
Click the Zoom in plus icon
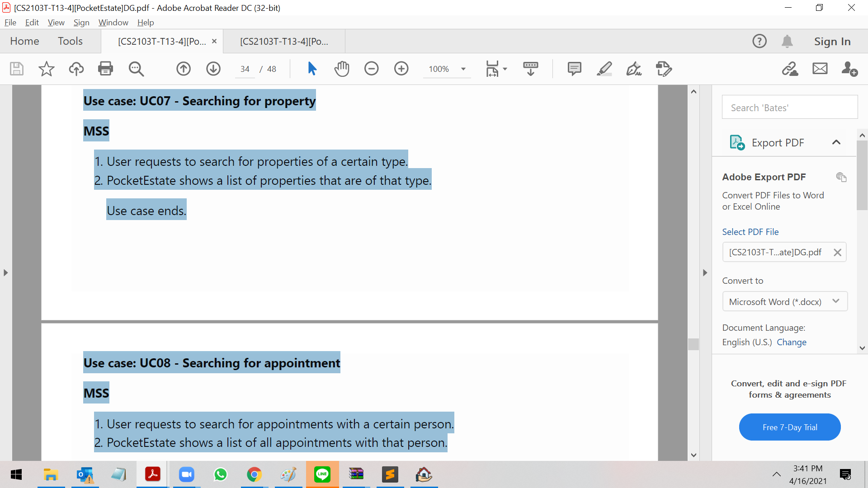pos(401,69)
